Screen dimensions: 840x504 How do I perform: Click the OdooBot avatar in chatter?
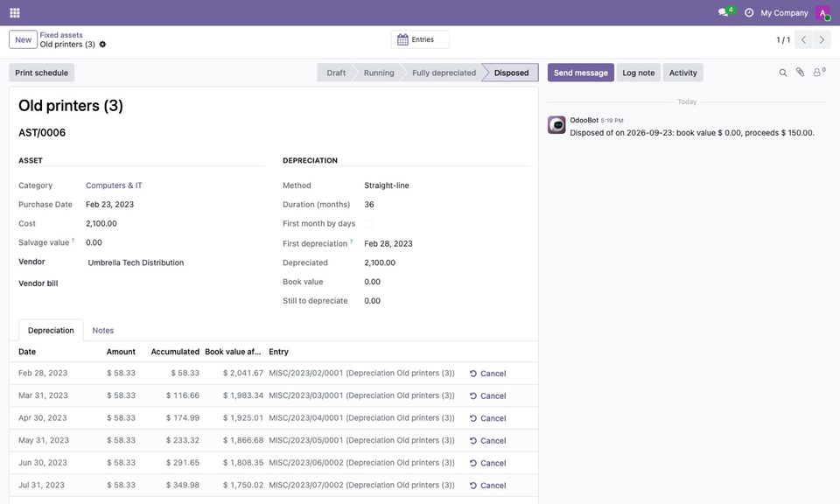[x=556, y=125]
